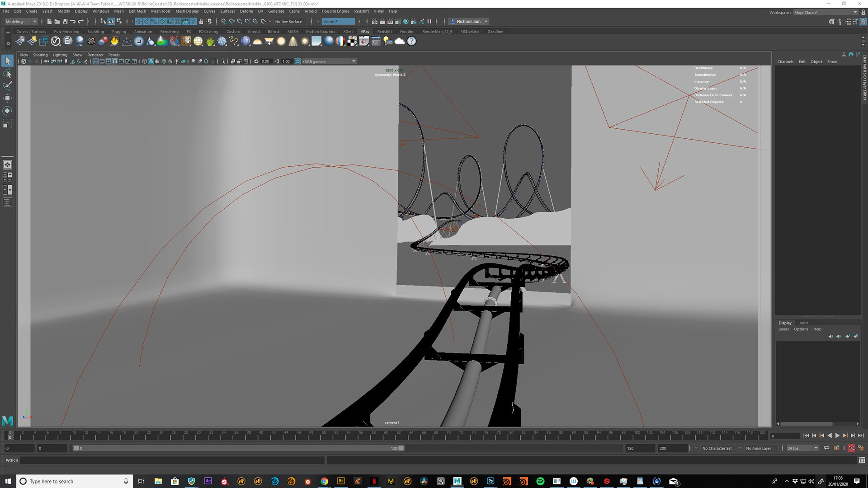The width and height of the screenshot is (868, 488).
Task: Click the V-Ray fire shelf icon
Action: (114, 41)
